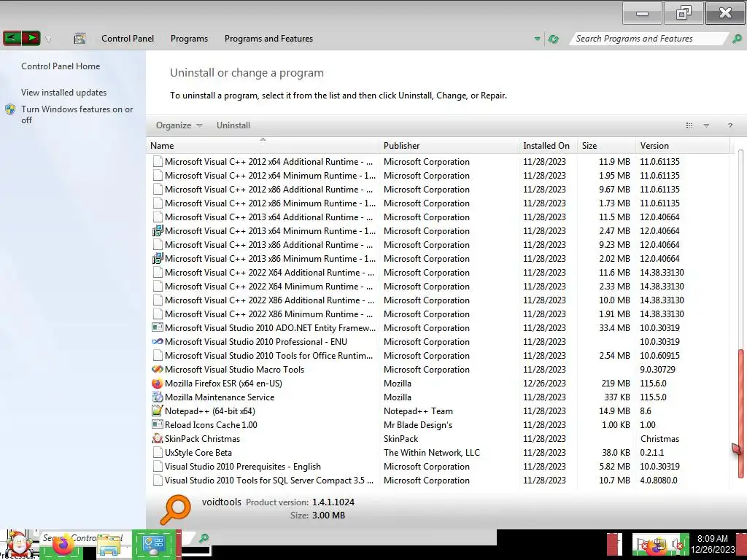Click the Mozilla Maintenance Service icon
This screenshot has height=560, width=747.
tap(158, 397)
